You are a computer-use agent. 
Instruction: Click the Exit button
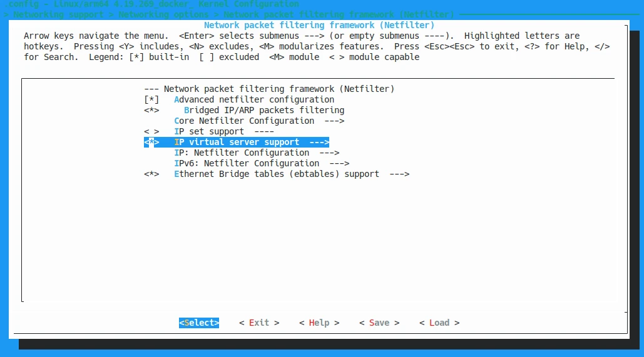tap(259, 323)
